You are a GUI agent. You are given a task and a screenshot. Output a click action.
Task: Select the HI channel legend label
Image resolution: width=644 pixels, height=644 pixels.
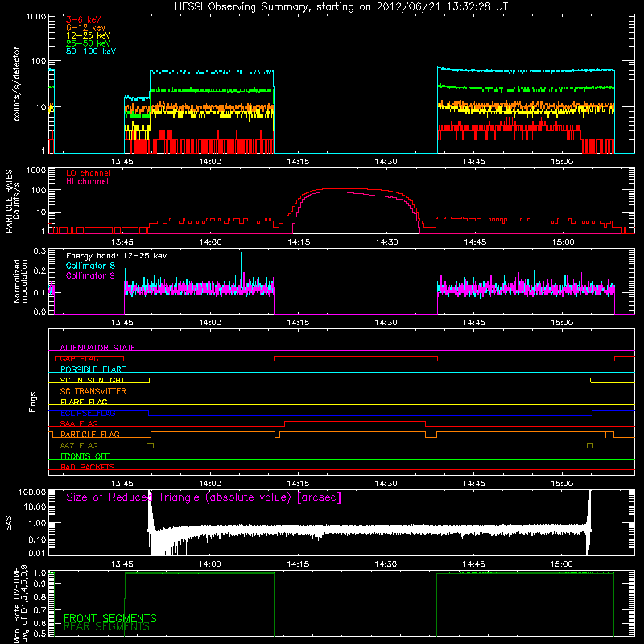click(x=87, y=182)
